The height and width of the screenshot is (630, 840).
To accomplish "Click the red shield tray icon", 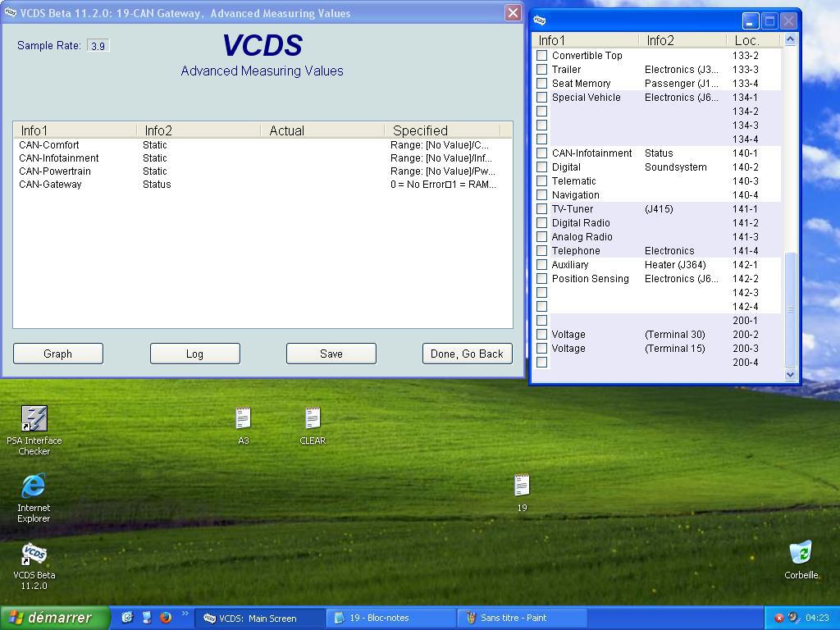I will click(779, 618).
